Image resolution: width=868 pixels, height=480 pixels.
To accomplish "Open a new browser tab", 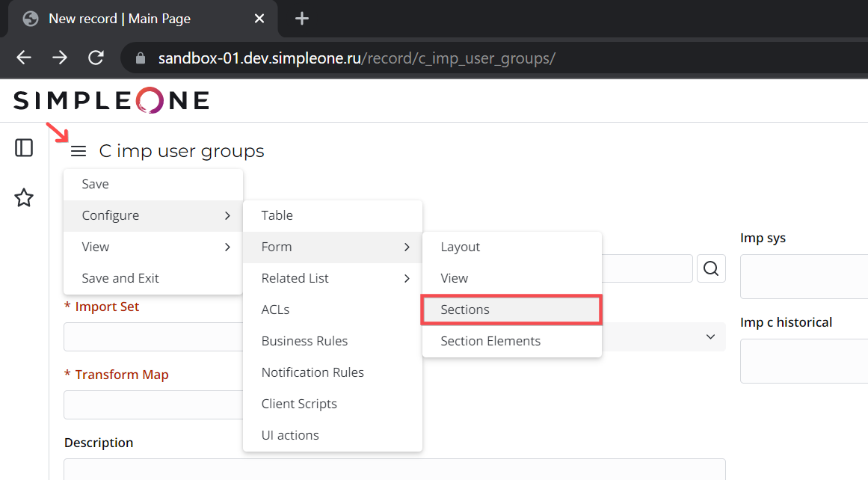I will coord(301,19).
